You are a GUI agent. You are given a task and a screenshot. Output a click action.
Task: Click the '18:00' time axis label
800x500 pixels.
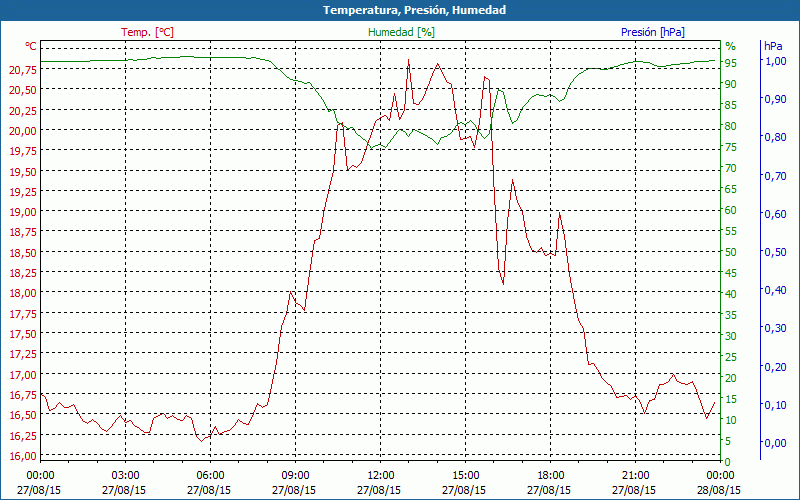point(550,476)
